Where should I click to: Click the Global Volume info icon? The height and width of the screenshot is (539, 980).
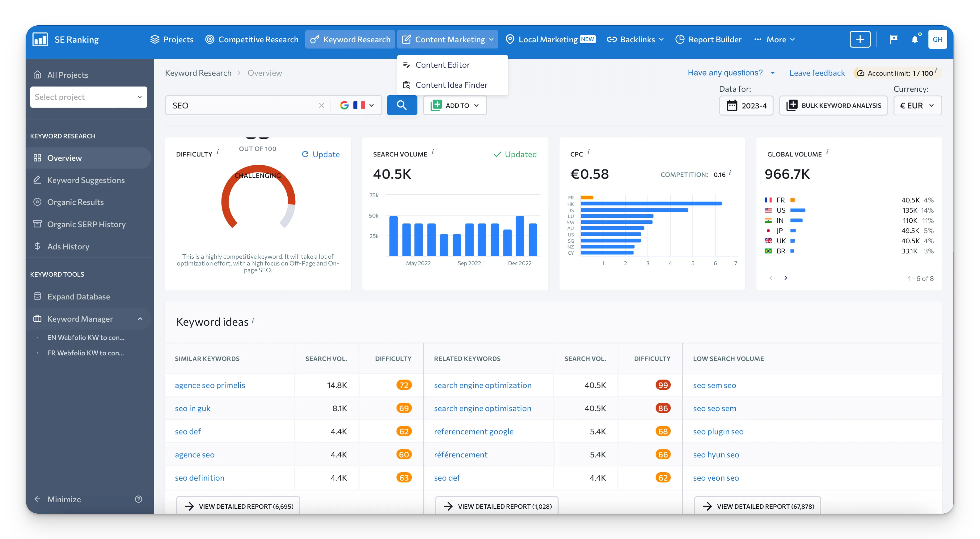pos(827,152)
